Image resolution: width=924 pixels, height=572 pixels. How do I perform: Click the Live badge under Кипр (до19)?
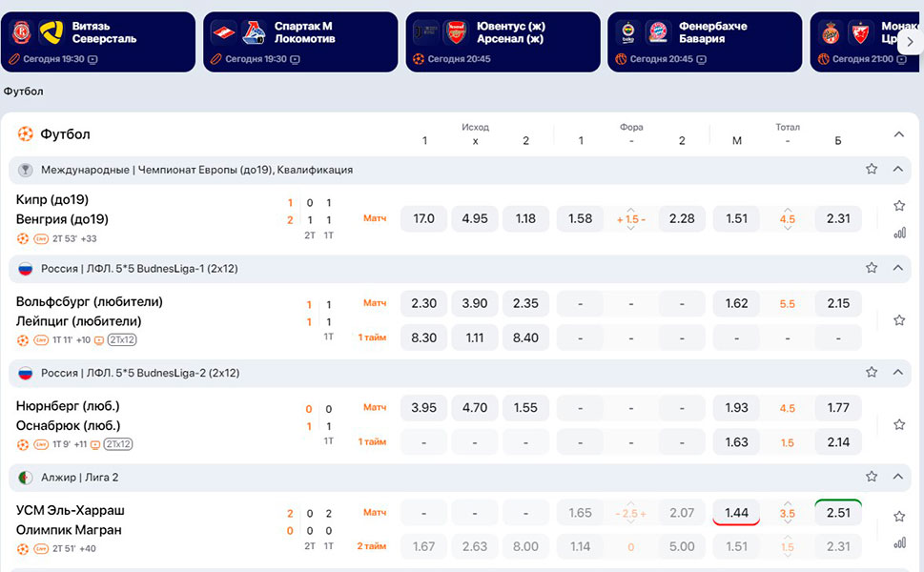pos(41,238)
